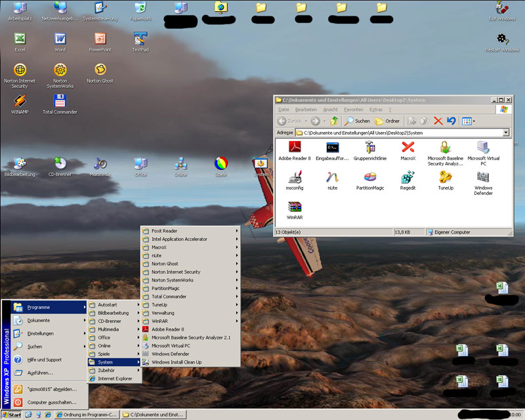Click Internet Explorer in the Programme menu
Image resolution: width=525 pixels, height=420 pixels.
coord(114,379)
